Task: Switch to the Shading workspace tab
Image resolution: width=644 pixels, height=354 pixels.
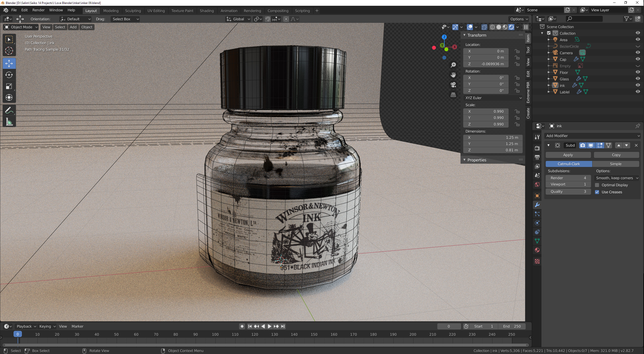Action: [206, 11]
